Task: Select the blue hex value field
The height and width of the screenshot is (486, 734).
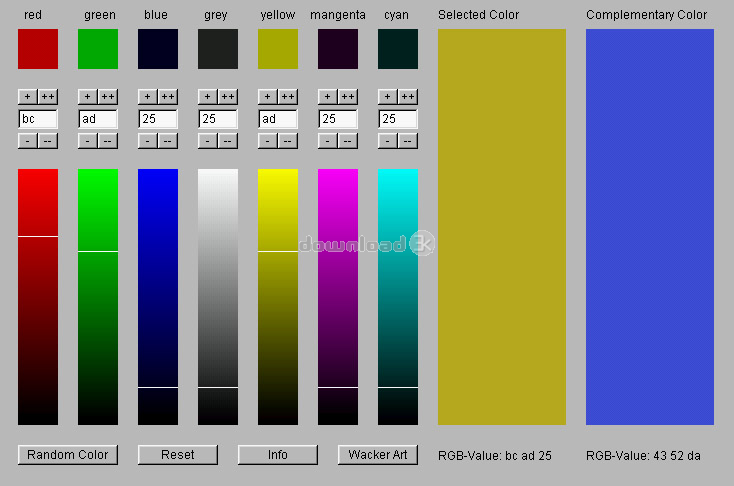Action: pos(158,119)
